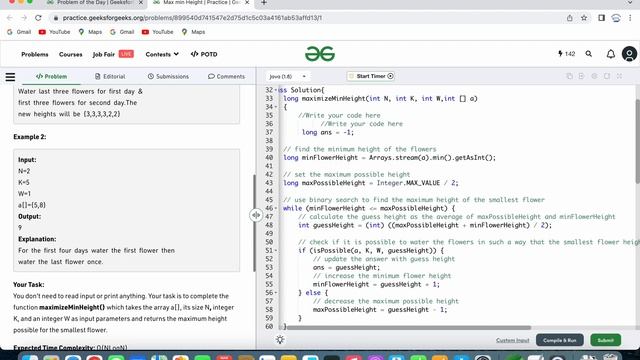
Task: Open the user profile avatar
Action: click(629, 54)
